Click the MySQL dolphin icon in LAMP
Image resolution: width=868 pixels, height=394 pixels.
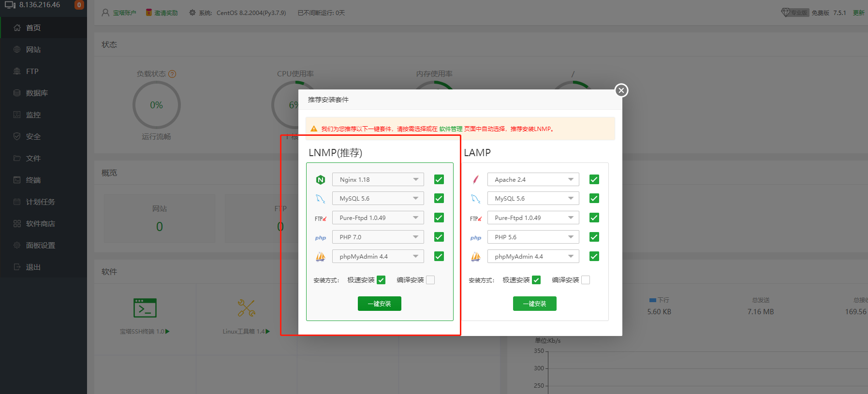tap(476, 199)
